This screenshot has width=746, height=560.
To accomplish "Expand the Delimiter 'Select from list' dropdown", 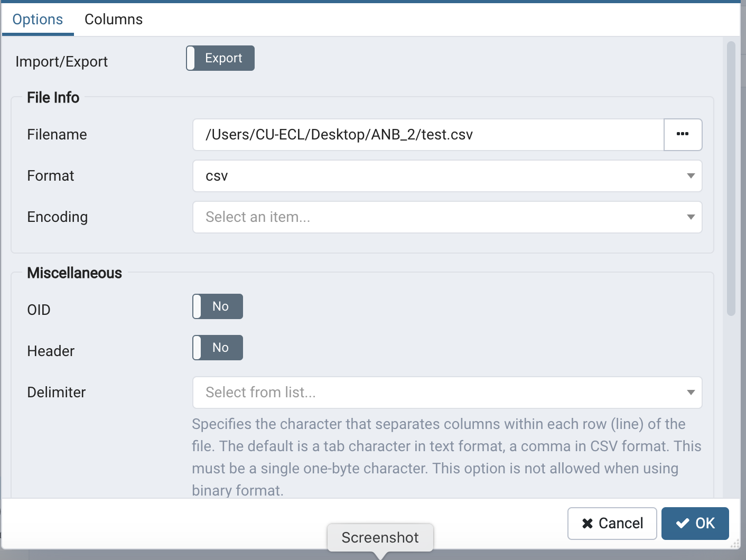I will [x=439, y=393].
